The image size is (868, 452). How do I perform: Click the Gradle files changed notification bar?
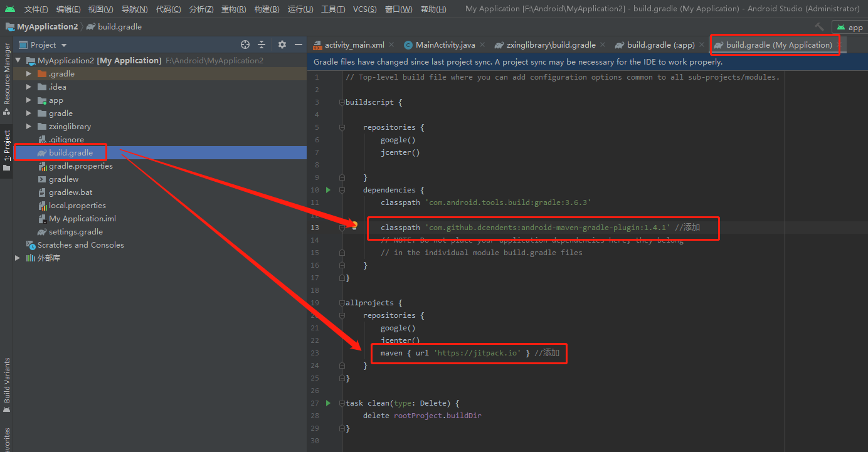(587, 62)
